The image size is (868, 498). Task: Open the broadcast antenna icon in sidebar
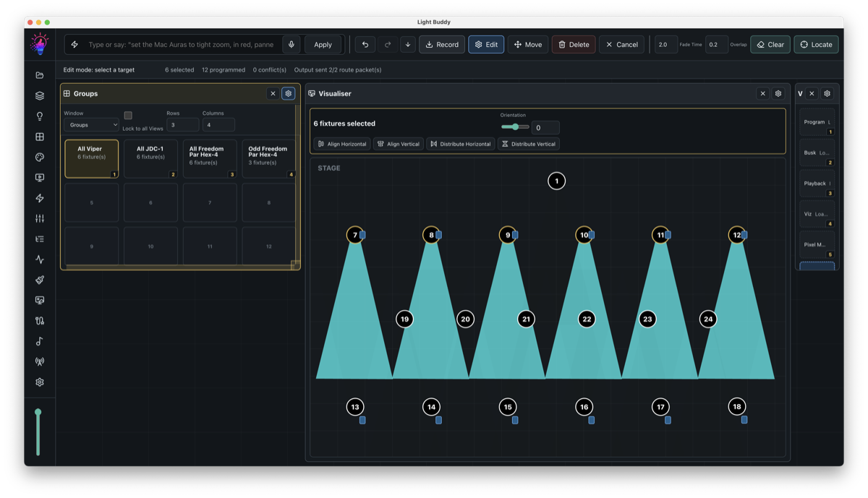(x=40, y=361)
